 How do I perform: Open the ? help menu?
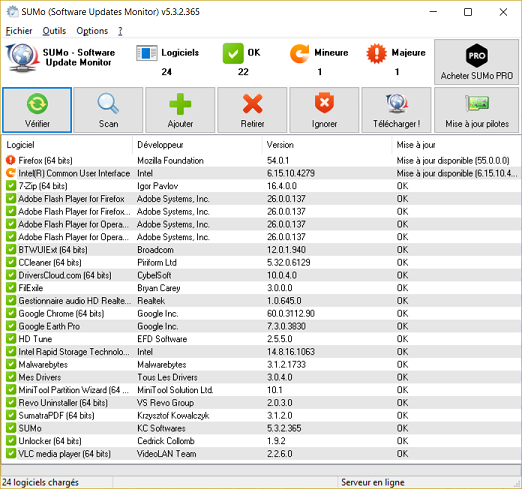tap(120, 31)
